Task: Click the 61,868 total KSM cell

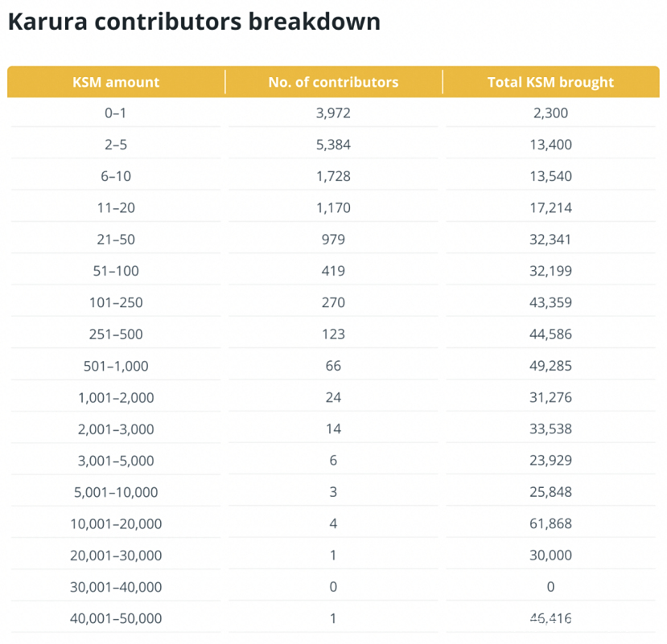Action: pyautogui.click(x=550, y=523)
